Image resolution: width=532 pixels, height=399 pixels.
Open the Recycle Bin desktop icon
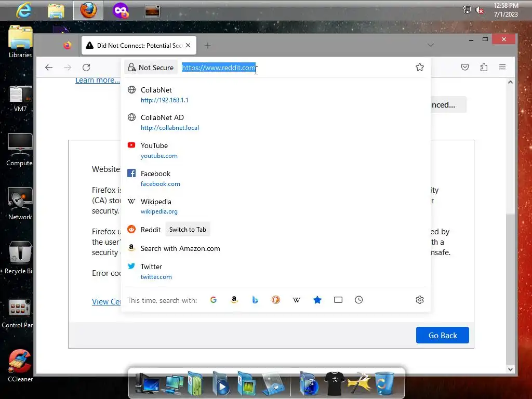click(19, 258)
